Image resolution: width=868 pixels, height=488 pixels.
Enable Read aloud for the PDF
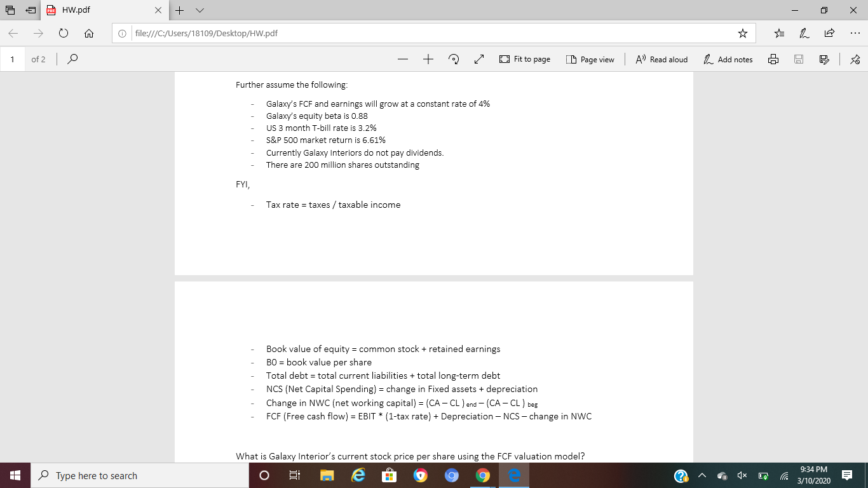(661, 58)
